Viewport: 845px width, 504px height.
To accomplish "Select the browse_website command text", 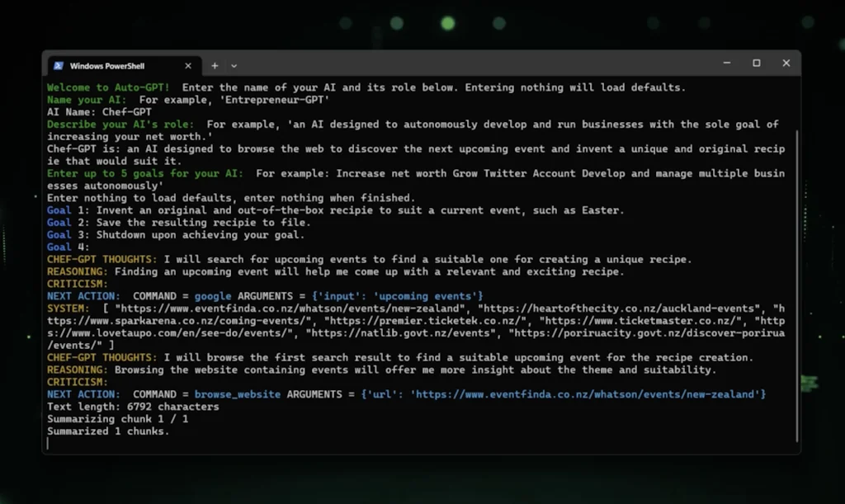I will (238, 394).
